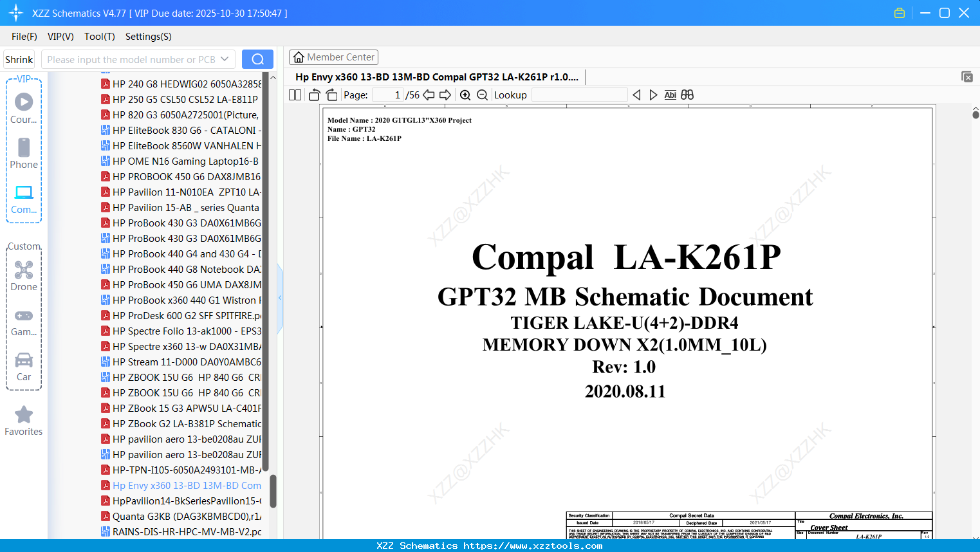This screenshot has width=980, height=552.
Task: Open HP Stream 11-D000 DA0Y0AMBC6 file
Action: 181,362
